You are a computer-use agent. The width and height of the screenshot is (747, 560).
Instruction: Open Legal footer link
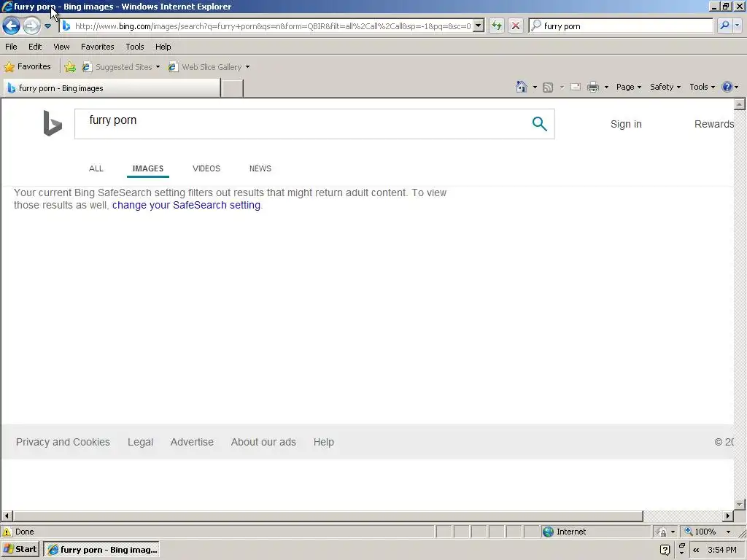140,442
